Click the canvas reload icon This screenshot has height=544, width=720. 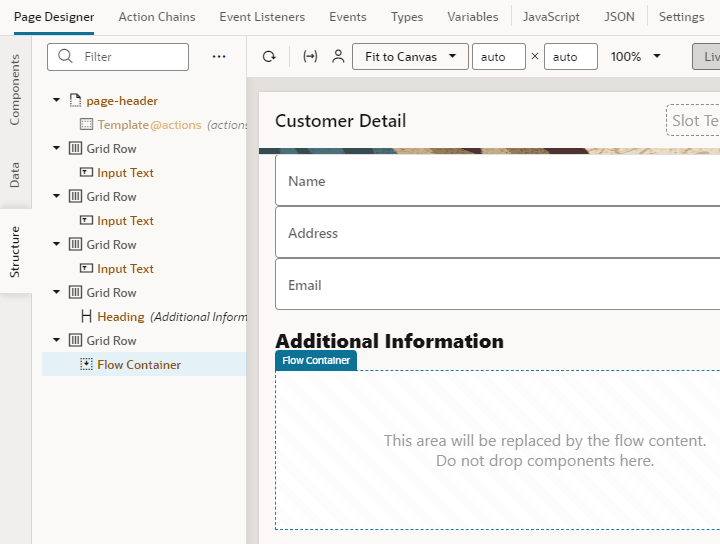point(269,57)
